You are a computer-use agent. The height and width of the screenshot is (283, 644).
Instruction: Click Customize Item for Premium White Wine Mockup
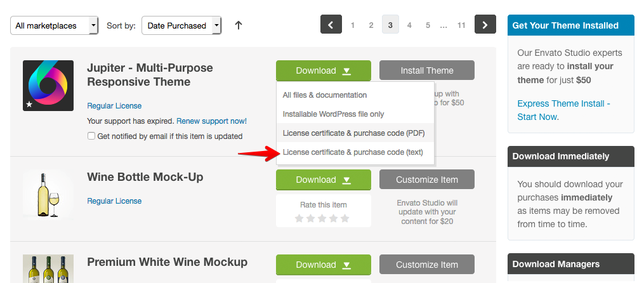click(x=427, y=265)
